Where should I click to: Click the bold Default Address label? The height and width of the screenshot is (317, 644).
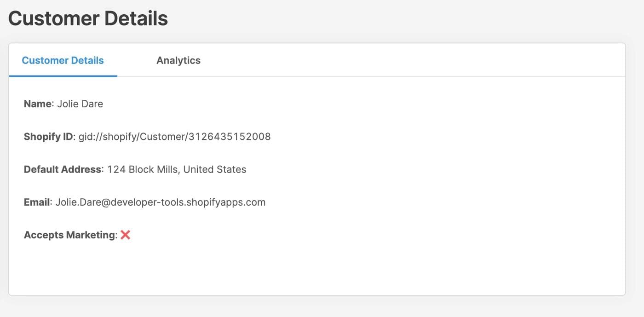pos(62,169)
